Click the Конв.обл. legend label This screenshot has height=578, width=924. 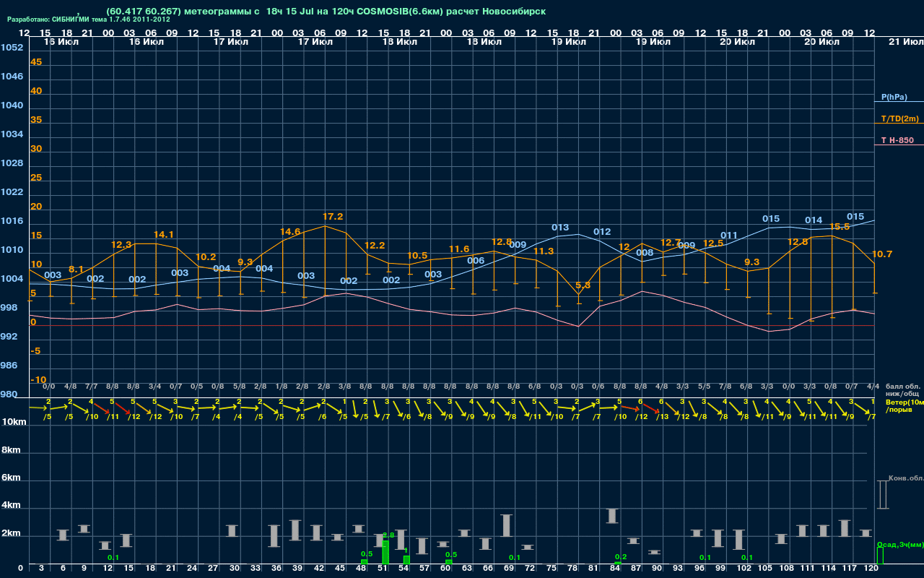pos(906,478)
